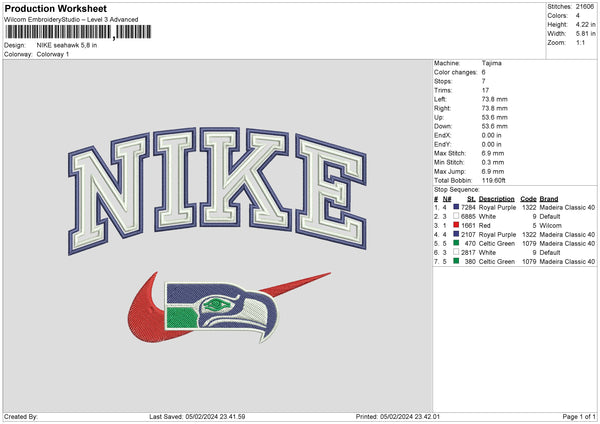Click the Celtic Green swatch in stop row 5
The height and width of the screenshot is (424, 600).
[x=456, y=243]
